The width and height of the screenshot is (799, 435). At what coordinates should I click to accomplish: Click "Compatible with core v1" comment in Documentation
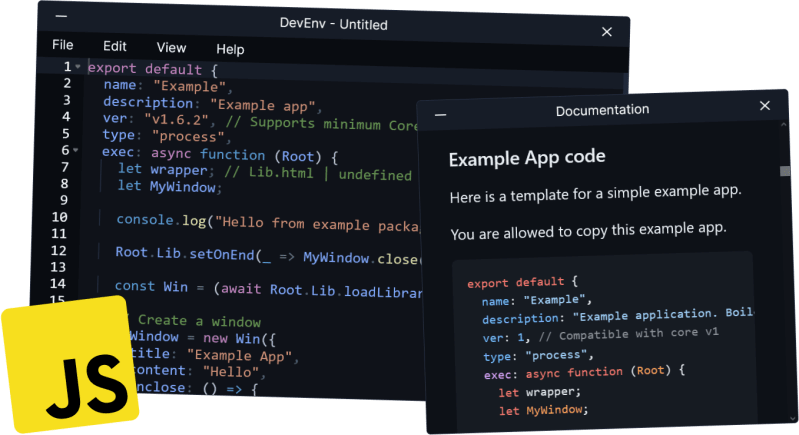[x=628, y=334]
